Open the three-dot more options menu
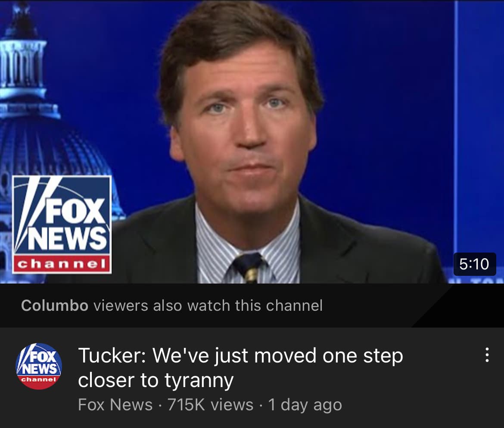 click(487, 355)
